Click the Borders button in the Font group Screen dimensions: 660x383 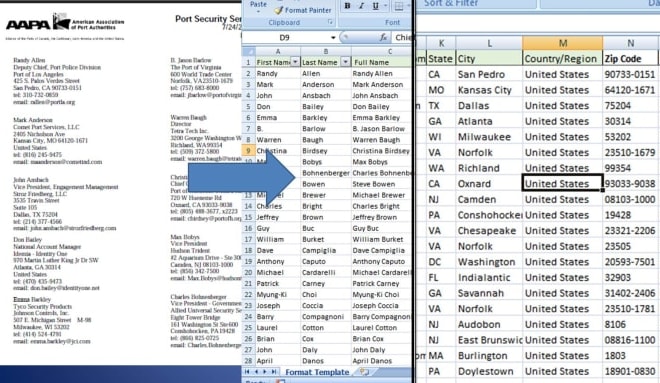[x=399, y=6]
